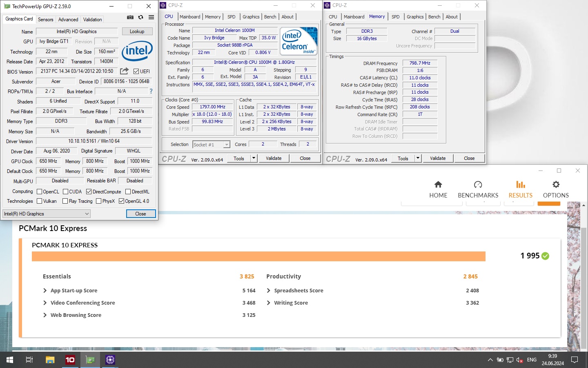Image resolution: width=588 pixels, height=368 pixels.
Task: Click the orange PCMark 10 Express score bar
Action: (x=258, y=256)
